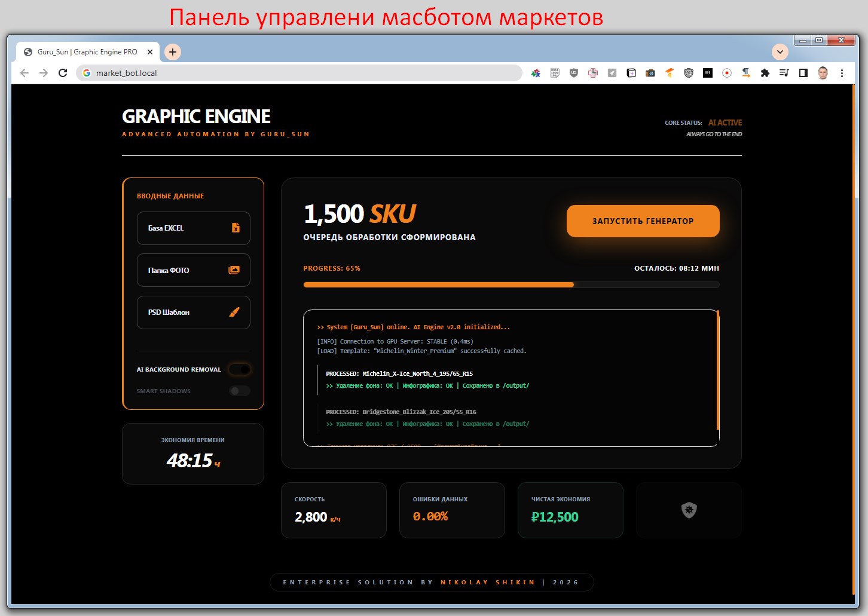Click the NIKOLAY SHIKIN footer link
The width and height of the screenshot is (868, 616).
click(x=488, y=581)
